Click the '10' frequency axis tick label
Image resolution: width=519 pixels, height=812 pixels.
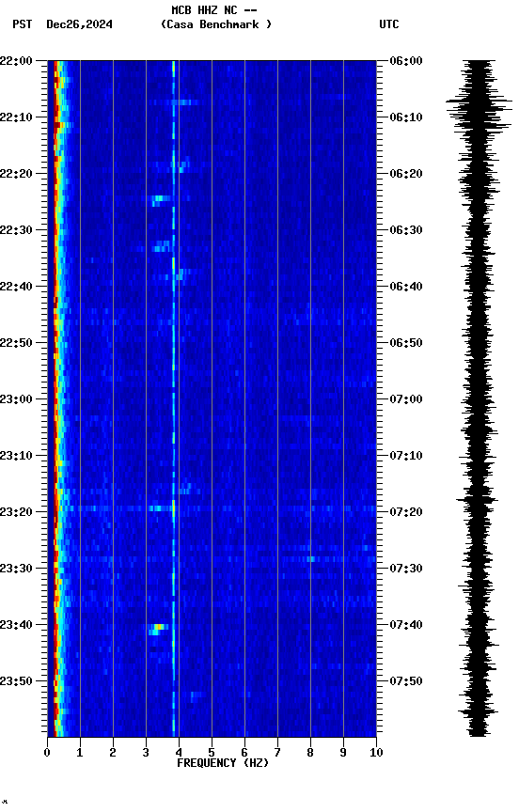click(376, 753)
